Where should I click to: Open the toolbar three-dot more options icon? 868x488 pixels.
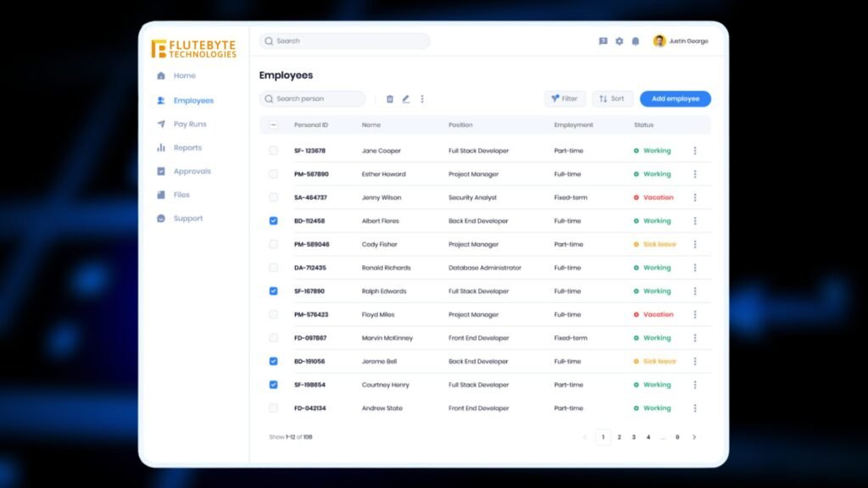pos(422,99)
